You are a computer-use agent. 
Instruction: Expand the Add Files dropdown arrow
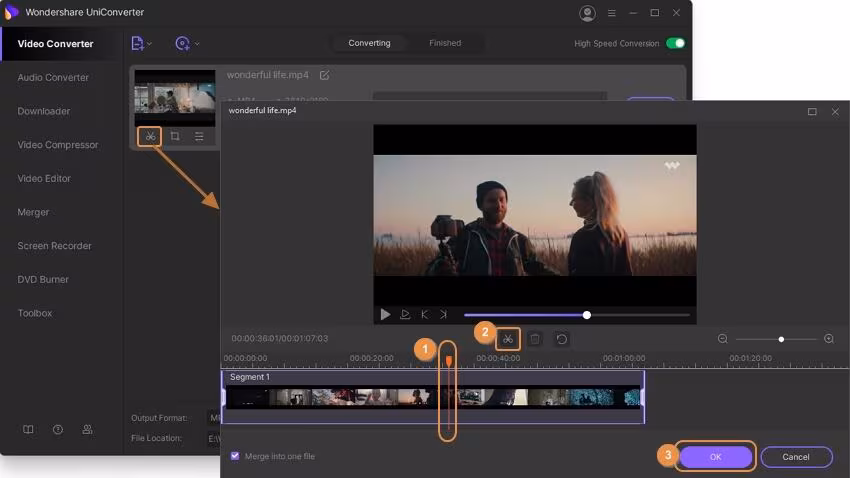(x=150, y=44)
